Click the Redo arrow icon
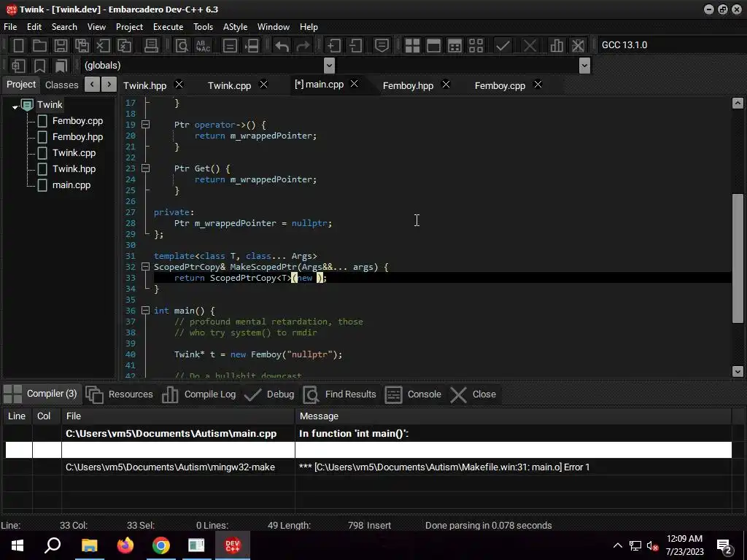The width and height of the screenshot is (747, 560). tap(303, 46)
